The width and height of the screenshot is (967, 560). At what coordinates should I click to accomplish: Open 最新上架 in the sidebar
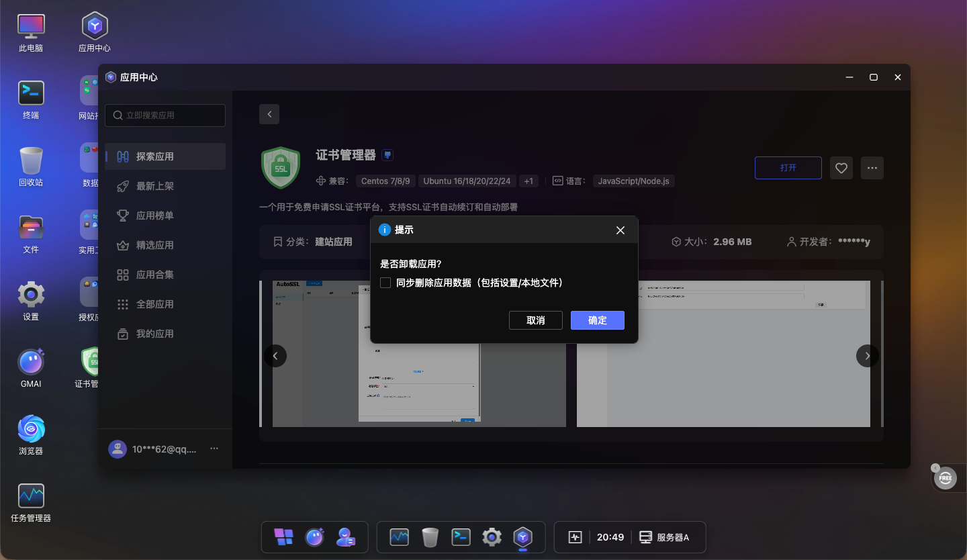pyautogui.click(x=165, y=186)
